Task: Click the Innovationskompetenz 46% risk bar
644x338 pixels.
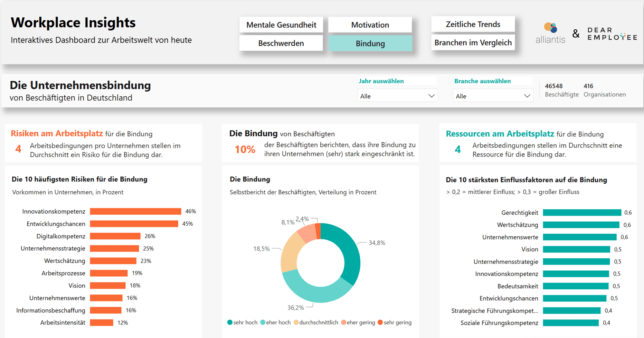Action: coord(136,211)
